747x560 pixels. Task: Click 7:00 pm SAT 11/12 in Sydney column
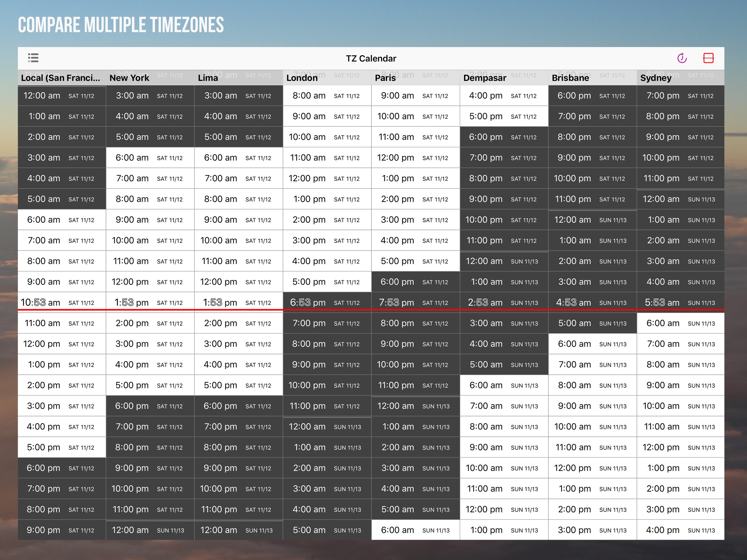681,96
